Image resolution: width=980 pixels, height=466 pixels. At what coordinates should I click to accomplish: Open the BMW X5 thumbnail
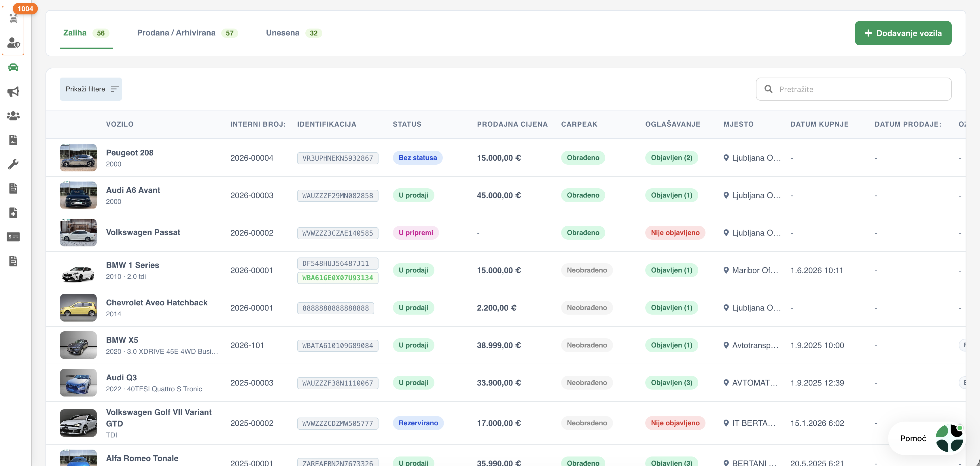pos(78,345)
